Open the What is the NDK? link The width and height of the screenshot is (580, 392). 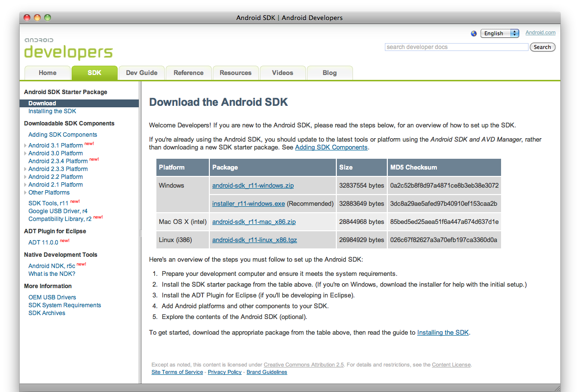pos(52,274)
